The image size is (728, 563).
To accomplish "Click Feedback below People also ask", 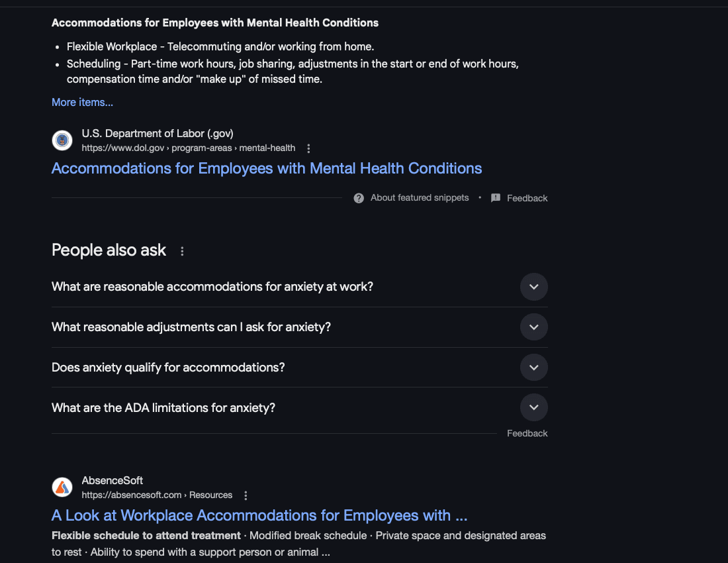I will (x=527, y=433).
